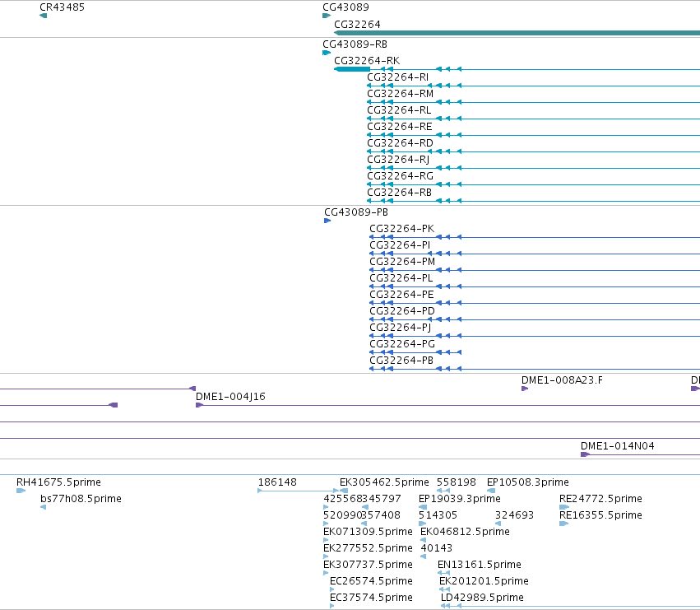Image resolution: width=700 pixels, height=610 pixels.
Task: Select the CG32264-RE transcript label
Action: (x=400, y=127)
